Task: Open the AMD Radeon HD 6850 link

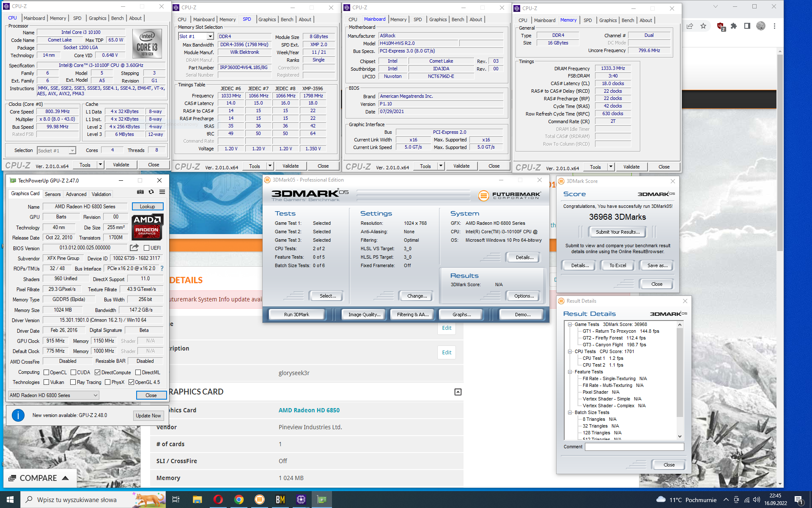Action: (309, 410)
